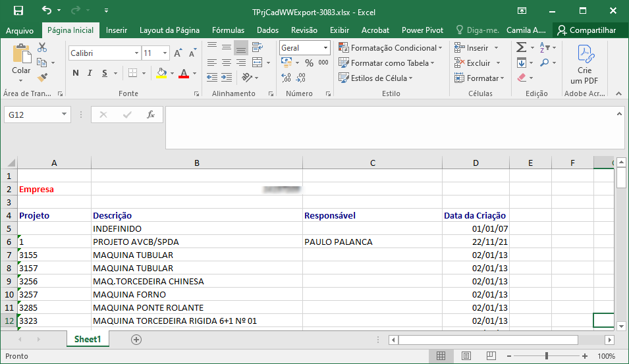Increase indent in Alinhamento group
This screenshot has width=629, height=364.
click(227, 78)
